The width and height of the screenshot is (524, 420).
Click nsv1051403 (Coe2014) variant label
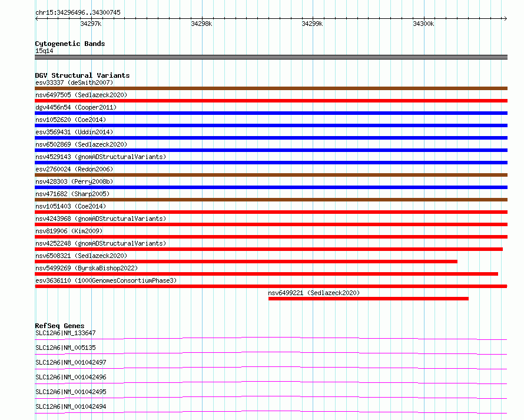[x=71, y=206]
